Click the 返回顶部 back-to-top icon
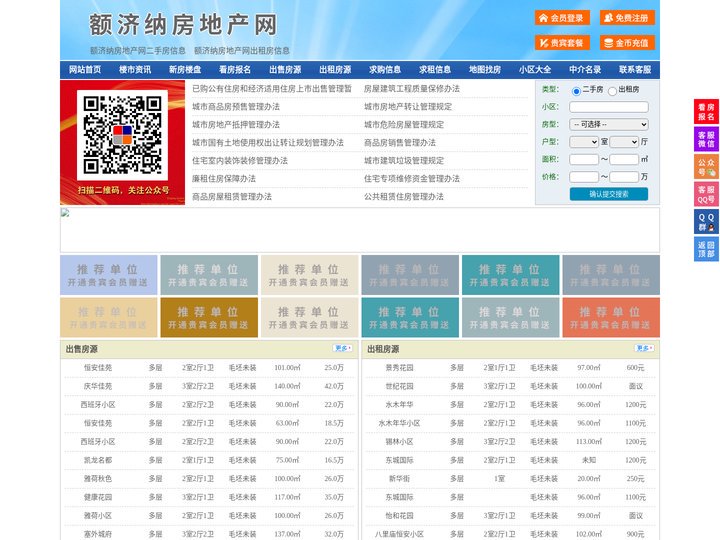Viewport: 720px width, 540px height. (706, 249)
